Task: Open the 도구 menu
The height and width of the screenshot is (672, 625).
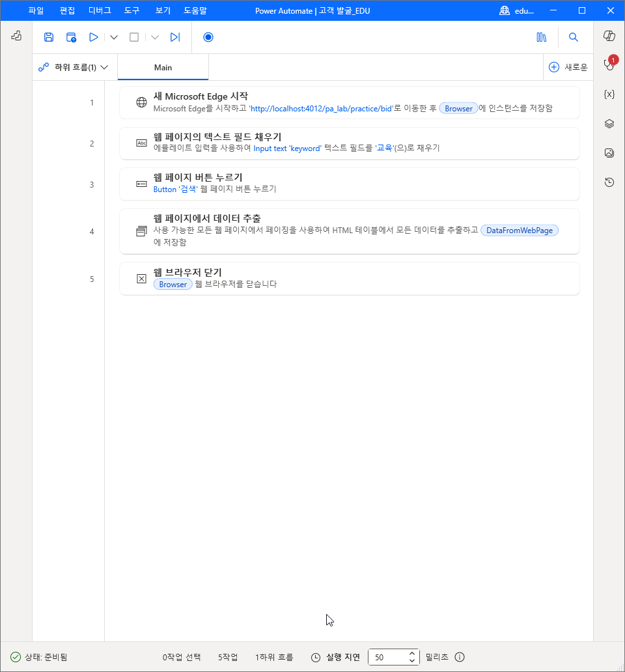Action: (x=132, y=10)
